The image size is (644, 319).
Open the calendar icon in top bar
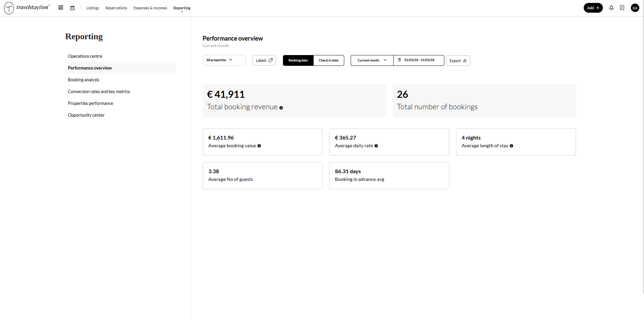(x=72, y=8)
